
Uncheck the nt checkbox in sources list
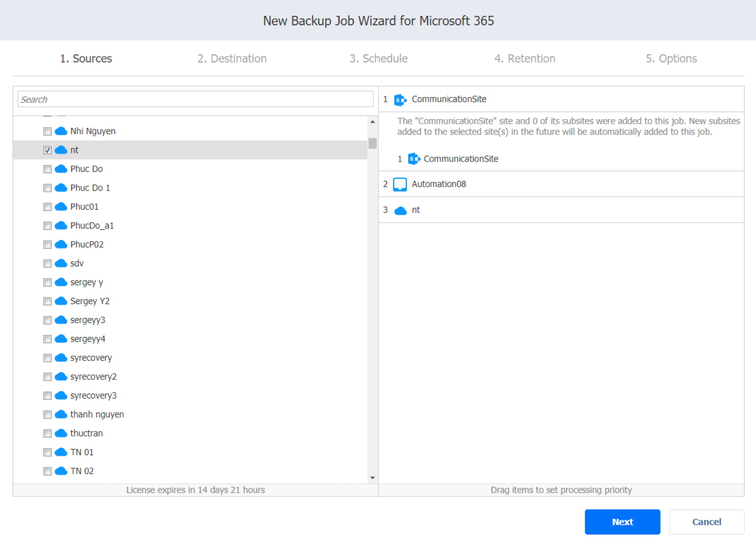48,150
